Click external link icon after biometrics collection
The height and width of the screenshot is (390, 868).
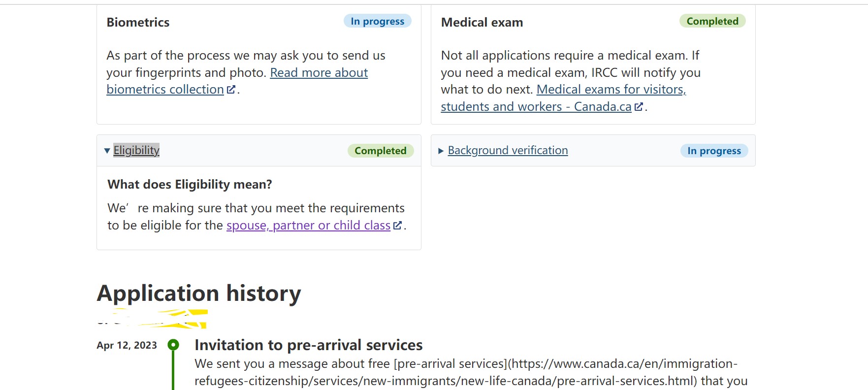[231, 90]
